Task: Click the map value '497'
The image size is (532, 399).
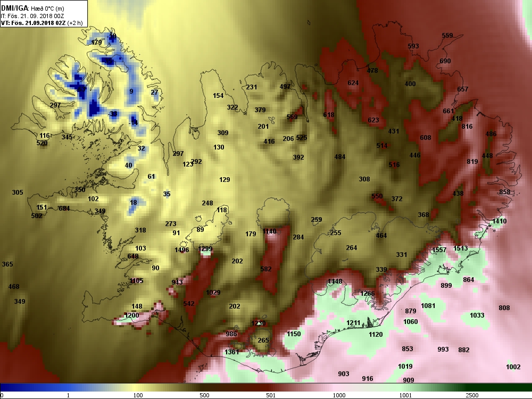Action: pyautogui.click(x=285, y=87)
